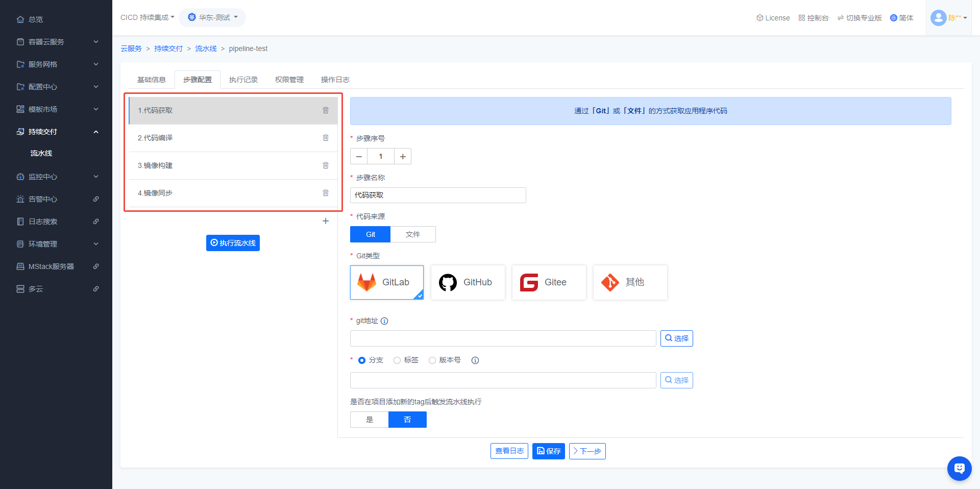Click the info icon beside git地址

384,321
